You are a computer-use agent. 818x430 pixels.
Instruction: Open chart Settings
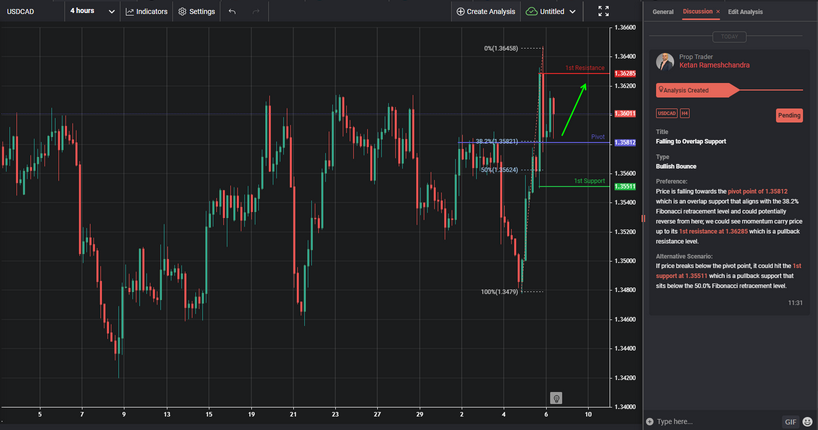197,11
